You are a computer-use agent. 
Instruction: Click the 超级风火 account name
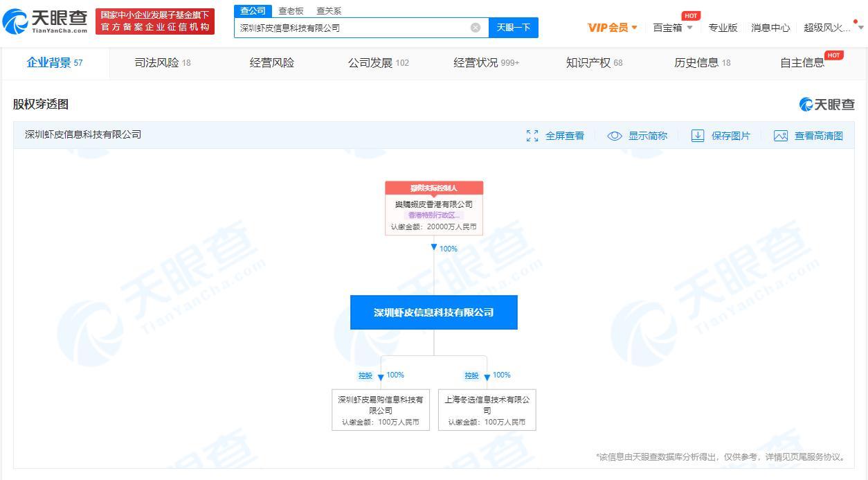tap(827, 28)
